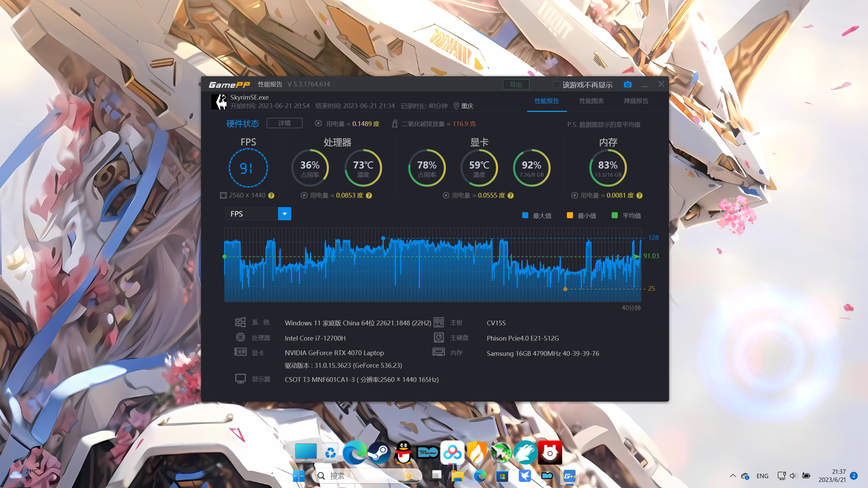Open the Recycle Bin dock icon
Viewport: 868px width, 488px height.
(330, 452)
